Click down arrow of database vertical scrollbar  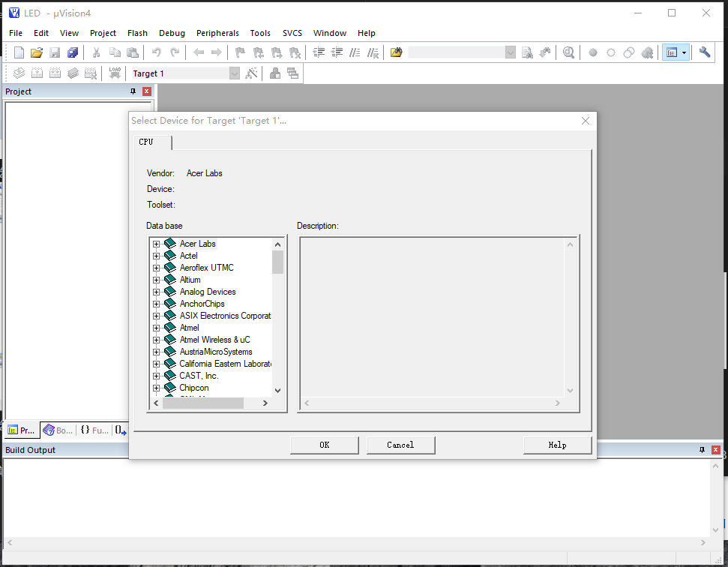[x=277, y=390]
